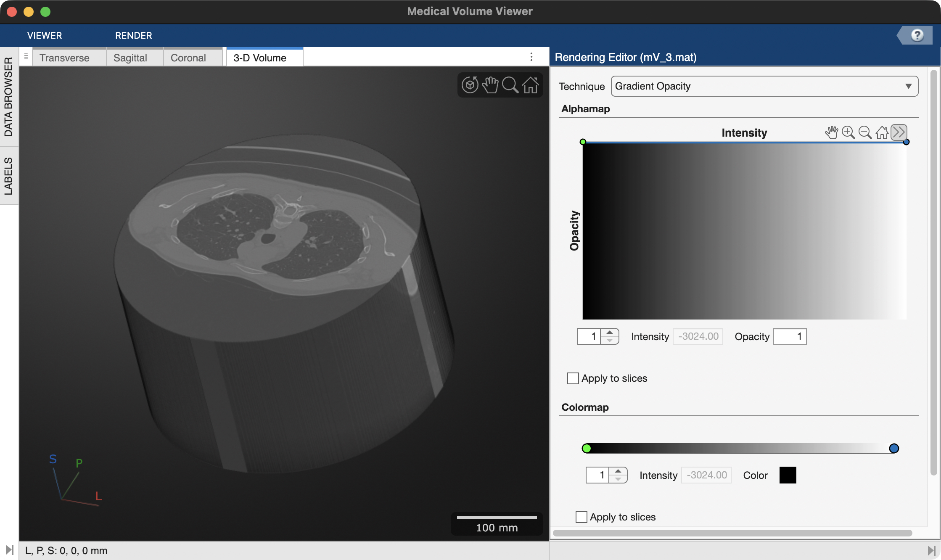The image size is (941, 560).
Task: Enable Apply to slices under the Colormap
Action: coord(582,517)
